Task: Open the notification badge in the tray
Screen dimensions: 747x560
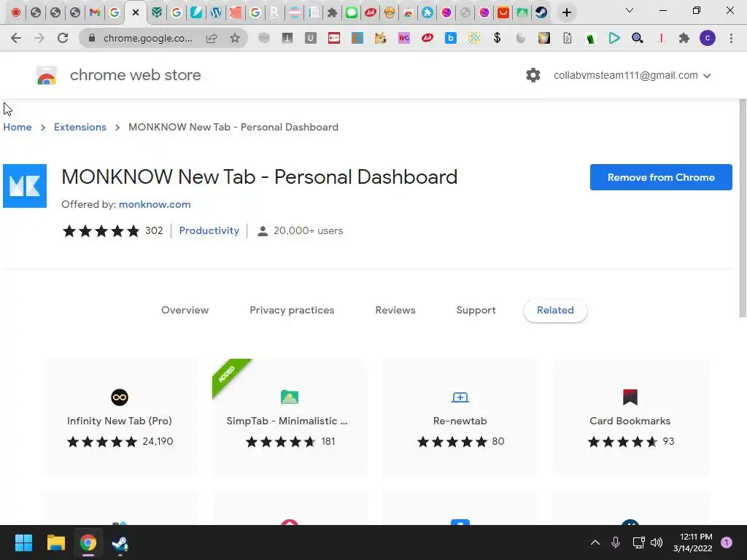Action: point(727,542)
